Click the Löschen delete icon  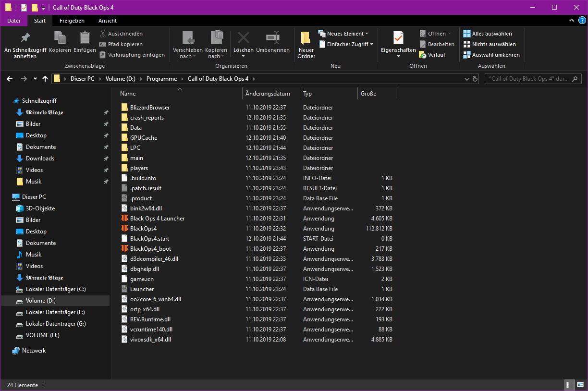tap(244, 38)
